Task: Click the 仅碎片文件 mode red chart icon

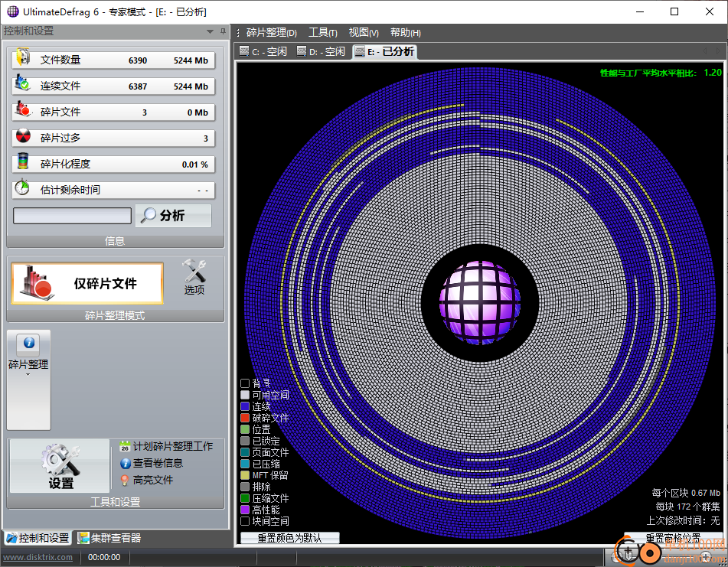Action: (37, 282)
